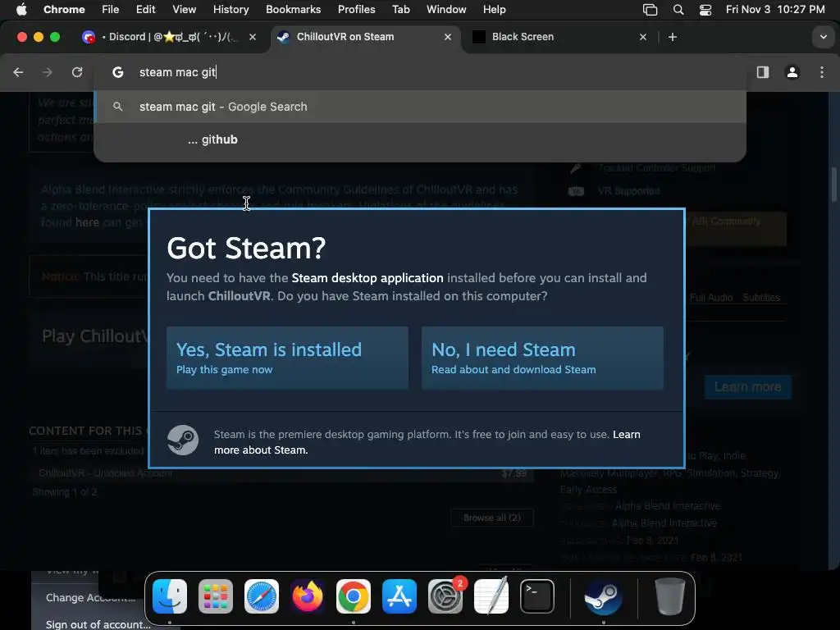
Task: Open Spotlight search in menu bar
Action: point(678,9)
